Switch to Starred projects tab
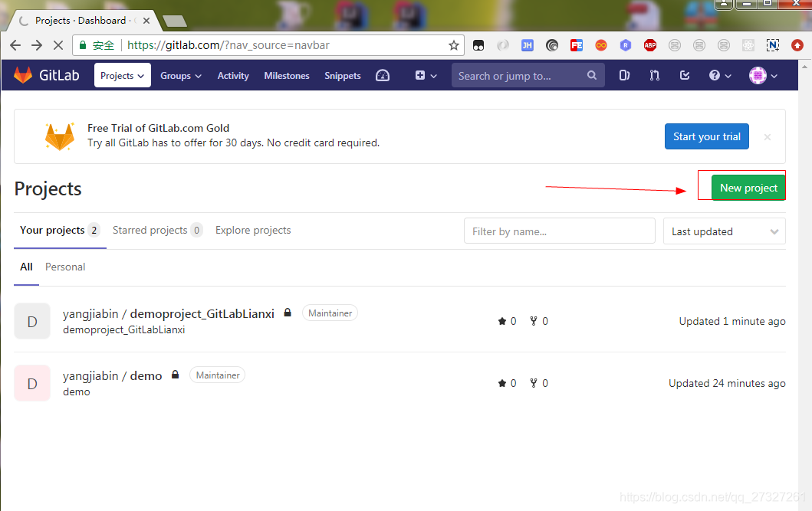The image size is (812, 511). pyautogui.click(x=157, y=230)
